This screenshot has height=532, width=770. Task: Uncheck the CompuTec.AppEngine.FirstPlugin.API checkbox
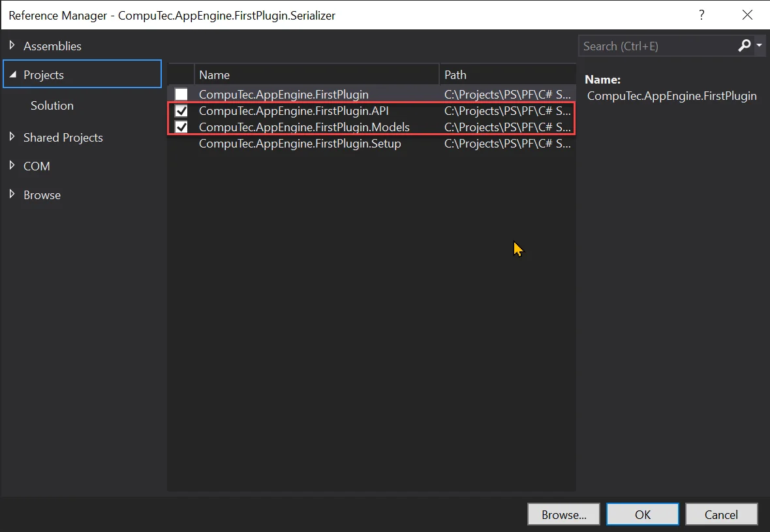[x=181, y=111]
